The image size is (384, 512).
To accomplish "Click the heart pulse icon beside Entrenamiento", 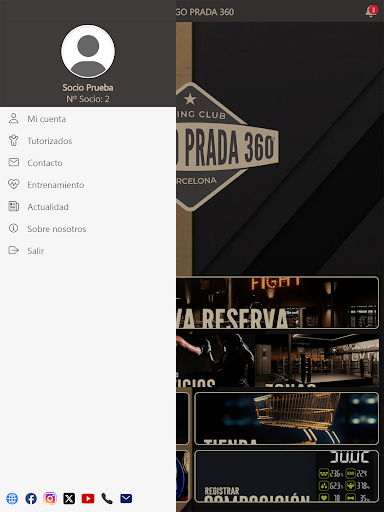I will coord(14,184).
